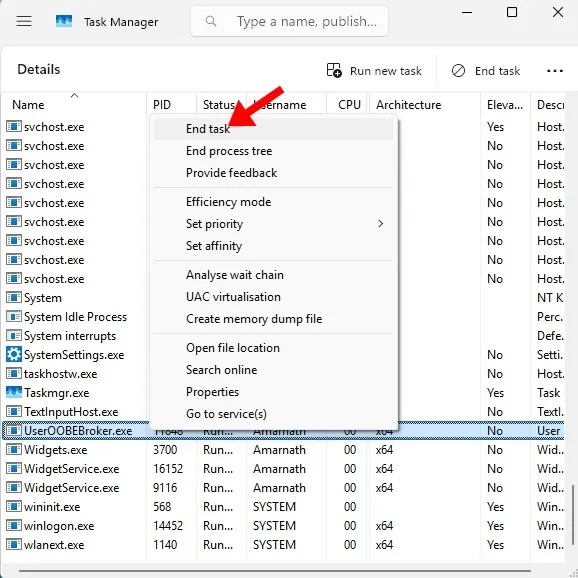Click the End task toolbar button
Viewport: 578px width, 578px height.
pos(486,70)
